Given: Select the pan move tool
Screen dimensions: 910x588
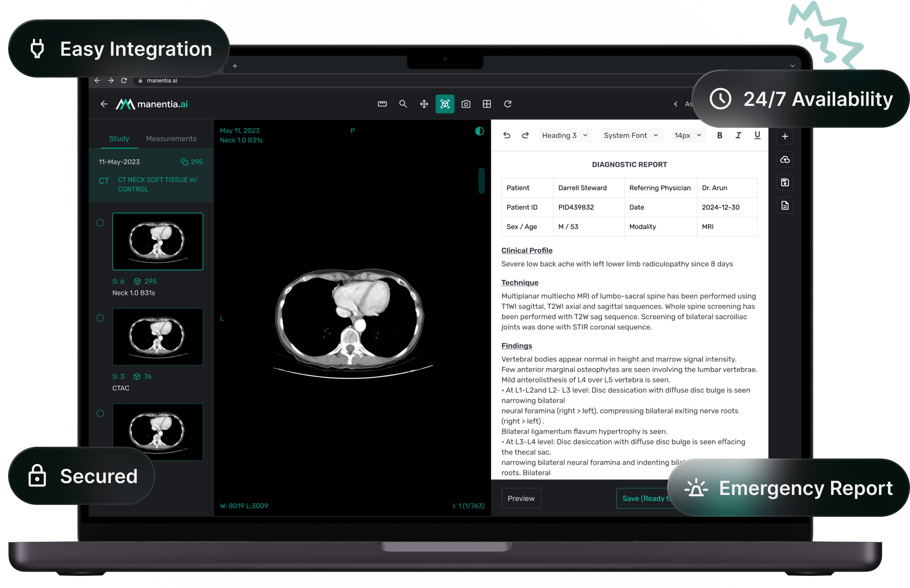Looking at the screenshot, I should [424, 104].
